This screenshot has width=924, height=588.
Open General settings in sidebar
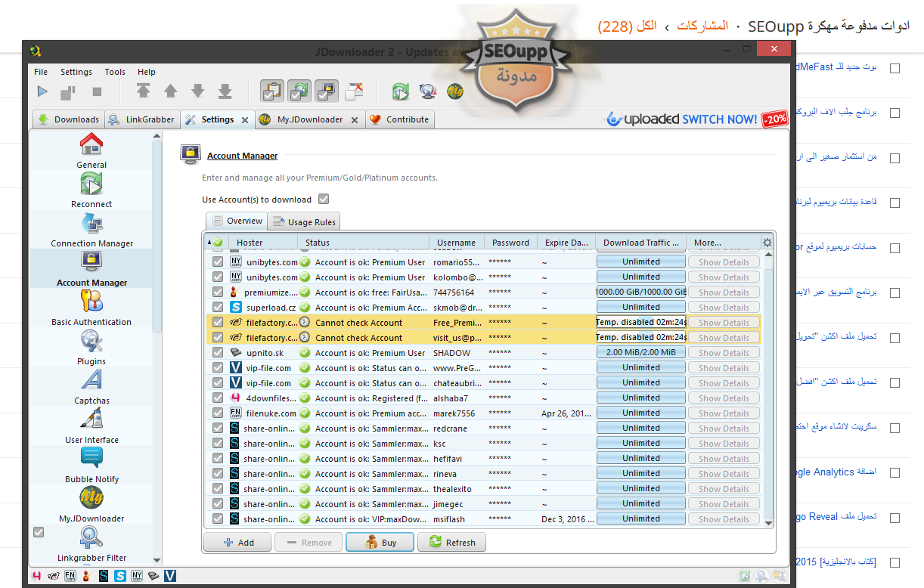pos(91,151)
